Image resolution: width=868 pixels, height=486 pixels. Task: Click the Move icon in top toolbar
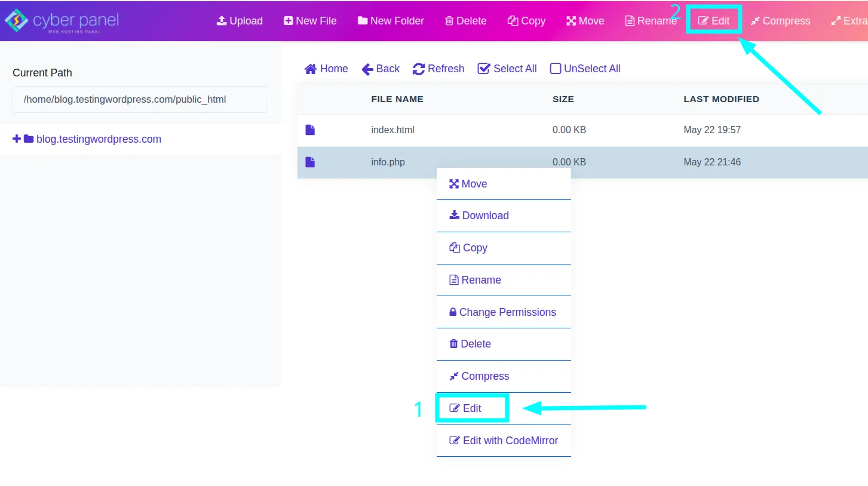tap(571, 21)
